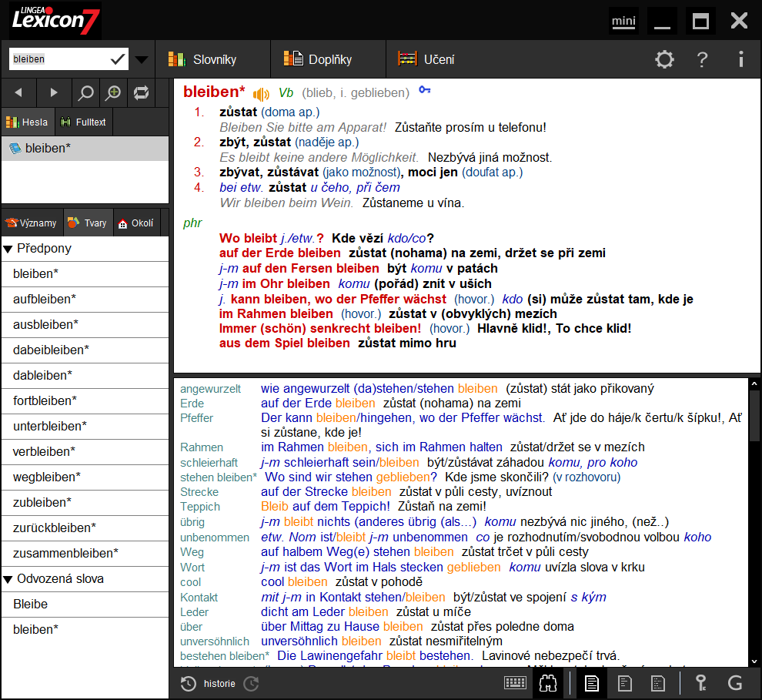Select the compact document view icon
The width and height of the screenshot is (762, 700).
657,683
